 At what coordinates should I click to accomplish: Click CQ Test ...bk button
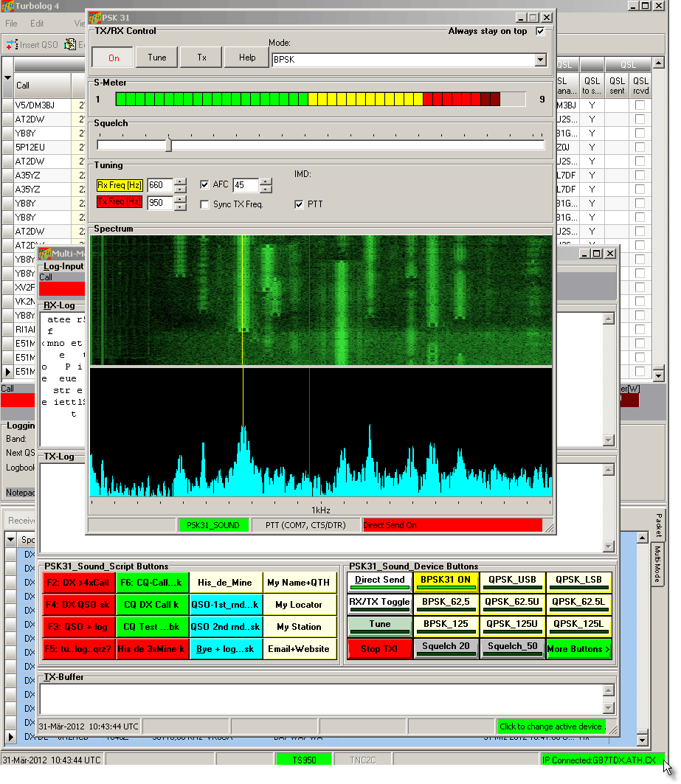(152, 626)
